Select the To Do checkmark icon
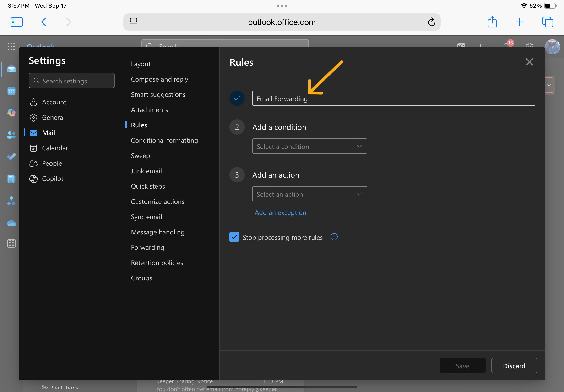 click(x=11, y=157)
